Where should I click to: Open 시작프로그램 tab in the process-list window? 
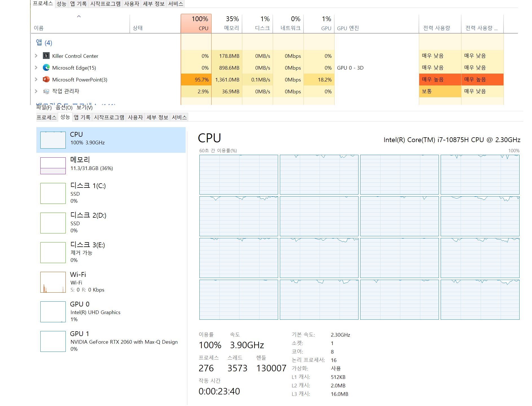pos(105,4)
